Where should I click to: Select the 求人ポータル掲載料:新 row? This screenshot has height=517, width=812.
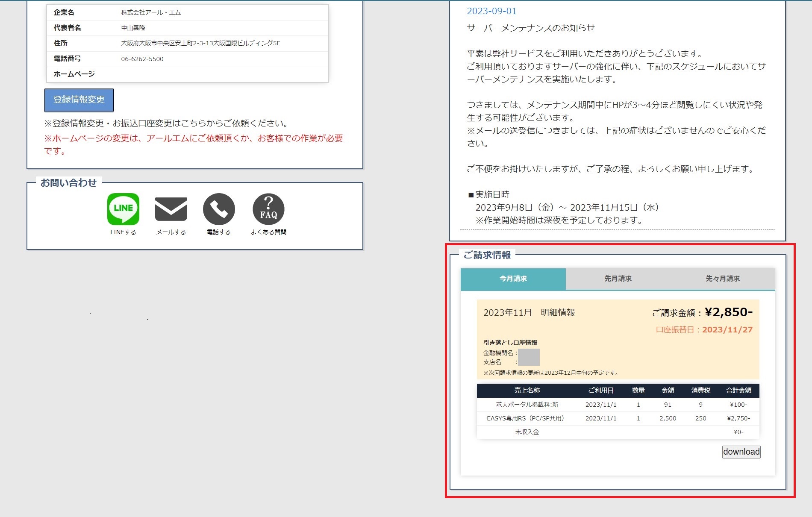click(x=527, y=405)
